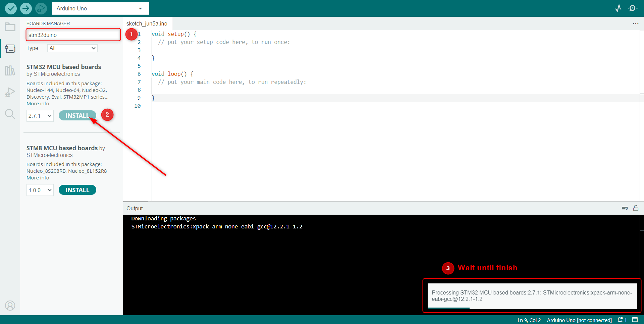Open More info for STM8 boards
This screenshot has width=644, height=324.
[x=38, y=178]
